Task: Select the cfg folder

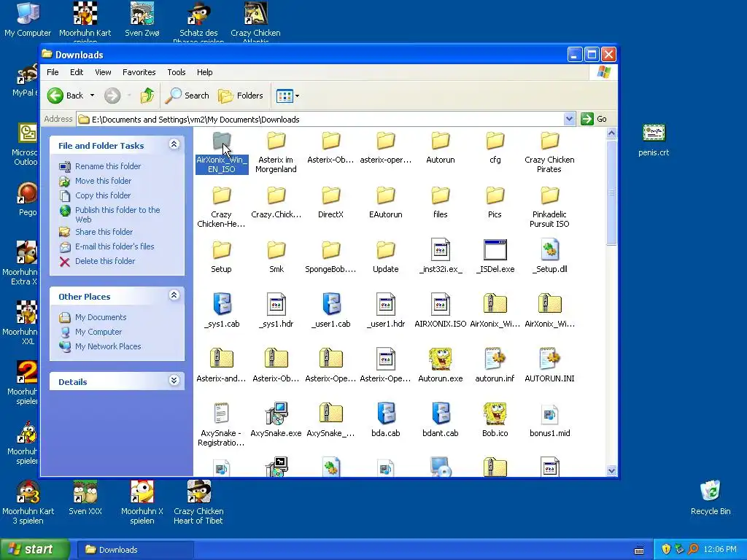Action: 495,148
